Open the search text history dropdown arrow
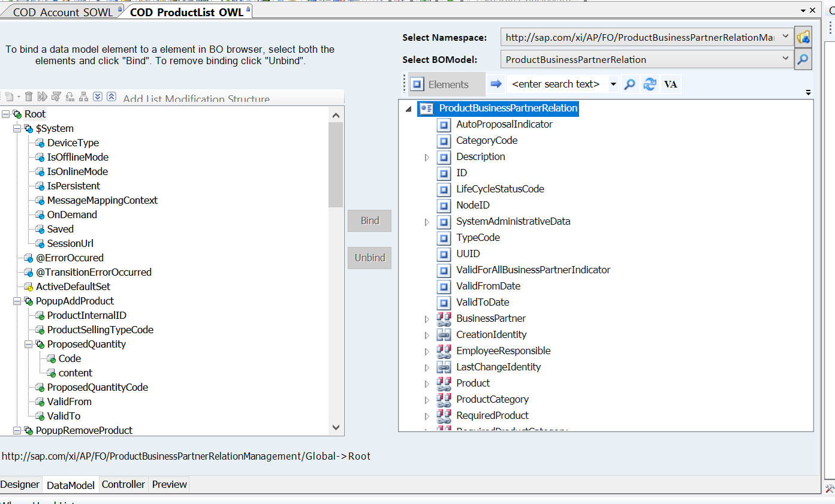 tap(613, 84)
